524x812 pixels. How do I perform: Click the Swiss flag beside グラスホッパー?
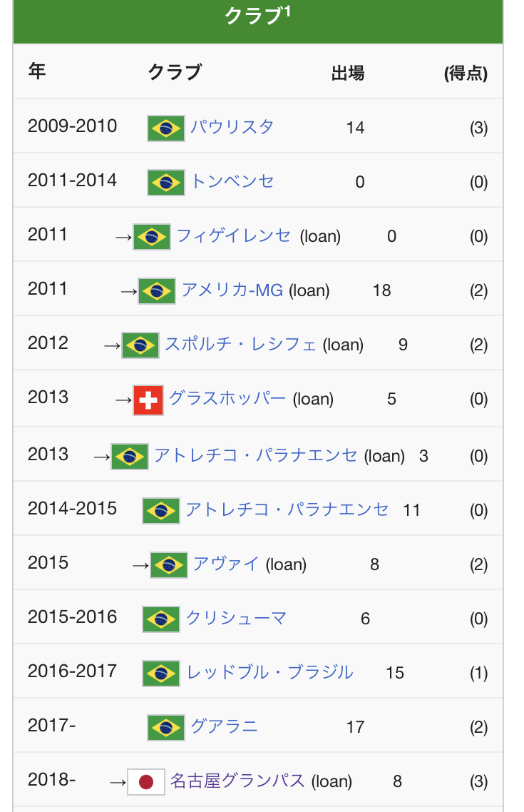point(148,400)
